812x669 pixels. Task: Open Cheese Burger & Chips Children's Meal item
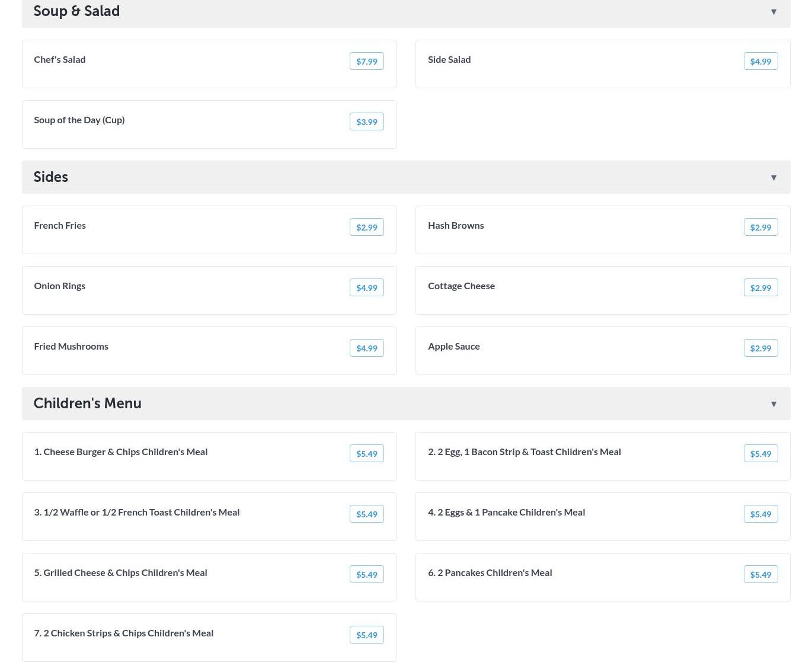(121, 452)
